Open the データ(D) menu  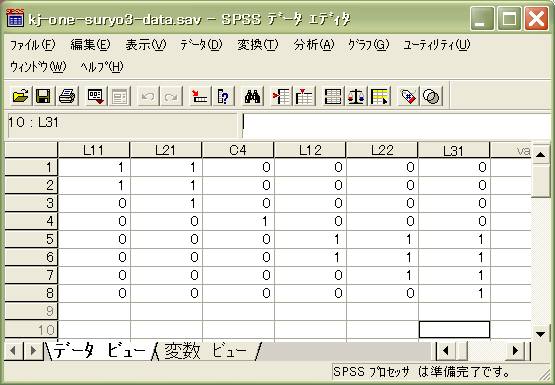pyautogui.click(x=201, y=45)
